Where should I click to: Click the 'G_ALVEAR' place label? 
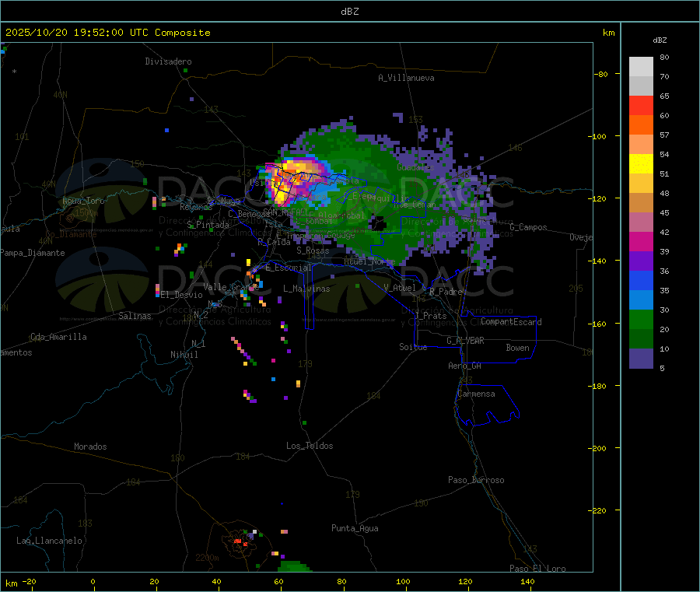(465, 341)
